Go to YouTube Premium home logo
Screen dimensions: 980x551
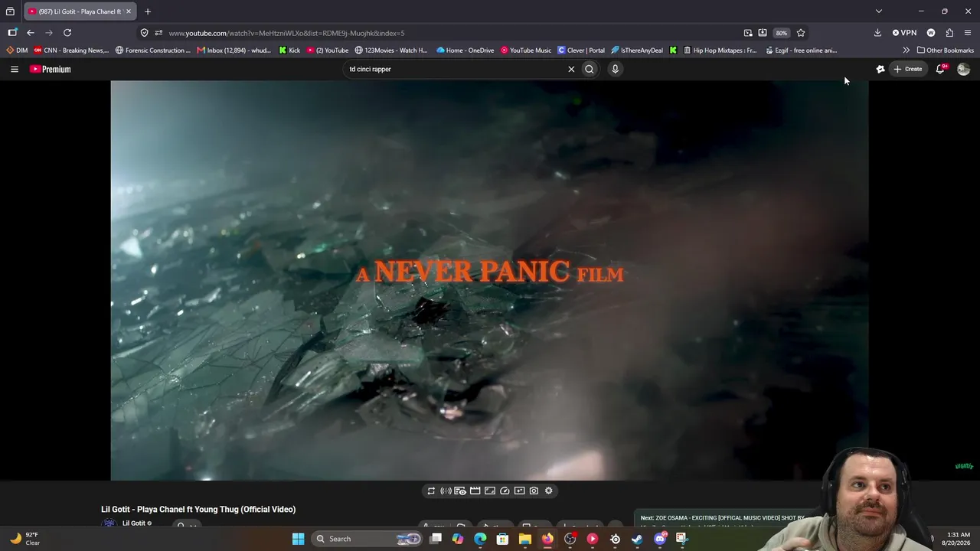tap(51, 69)
